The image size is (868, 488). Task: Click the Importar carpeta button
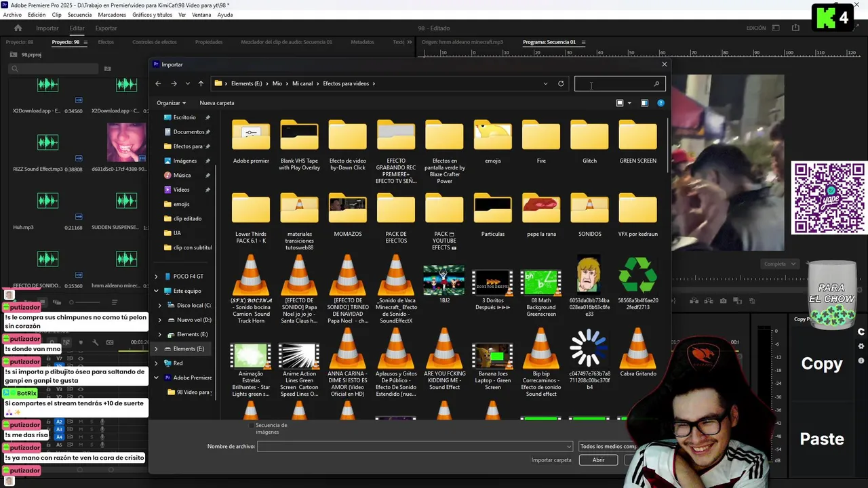[551, 460]
